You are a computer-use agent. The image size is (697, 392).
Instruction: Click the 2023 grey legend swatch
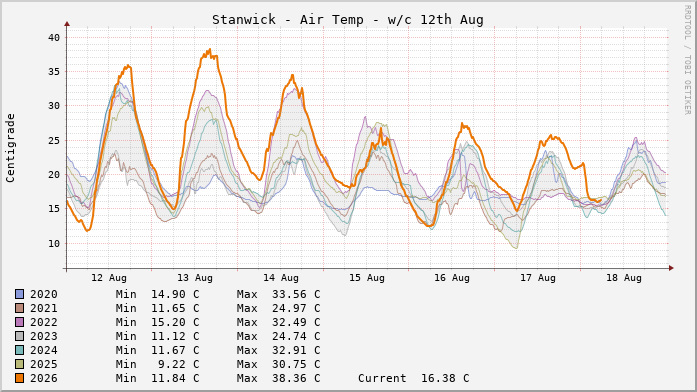pyautogui.click(x=20, y=336)
